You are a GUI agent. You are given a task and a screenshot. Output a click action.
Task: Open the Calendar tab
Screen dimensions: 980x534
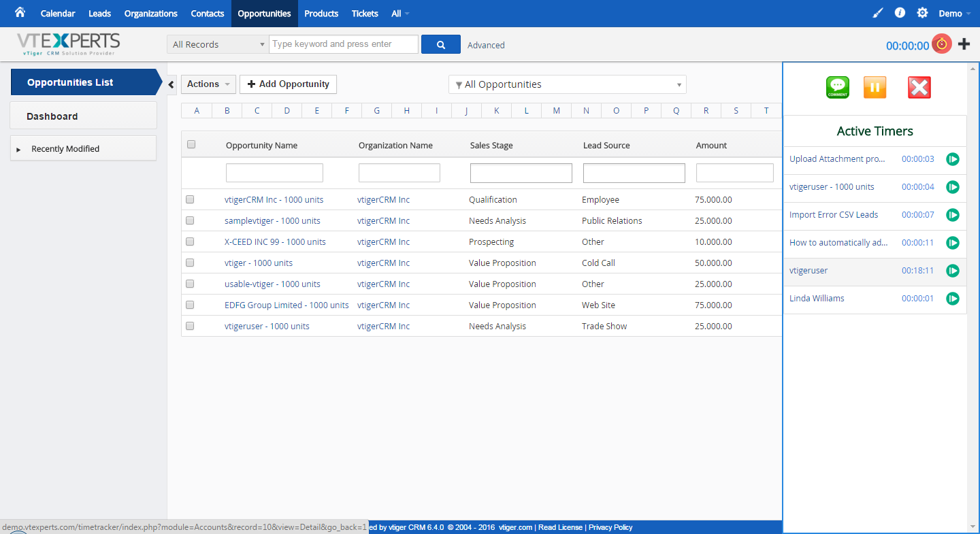pos(58,14)
